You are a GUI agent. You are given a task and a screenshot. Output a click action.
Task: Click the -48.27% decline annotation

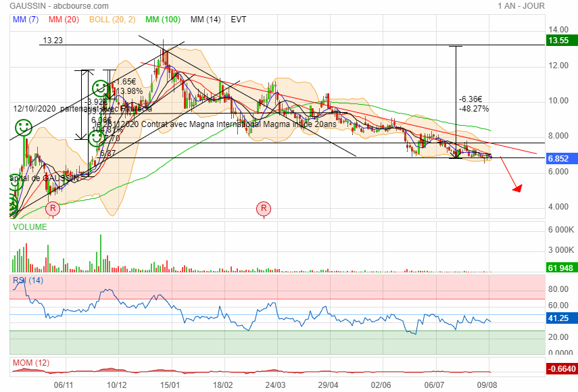[474, 109]
